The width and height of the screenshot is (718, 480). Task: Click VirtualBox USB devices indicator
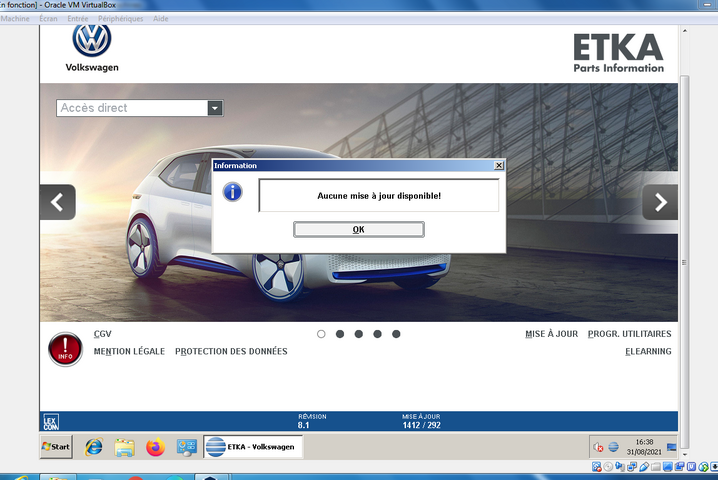coord(644,466)
